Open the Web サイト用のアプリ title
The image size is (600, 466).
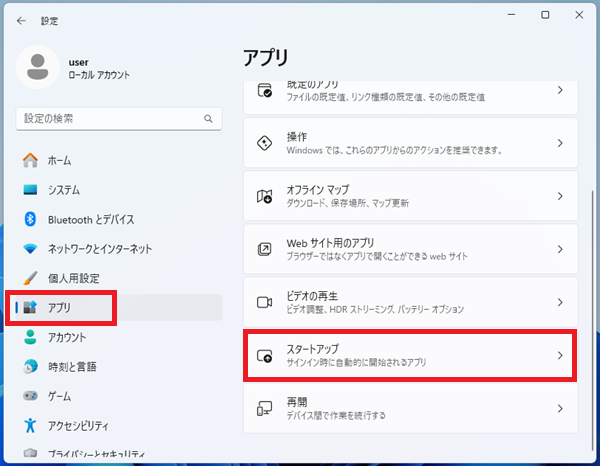tap(330, 243)
